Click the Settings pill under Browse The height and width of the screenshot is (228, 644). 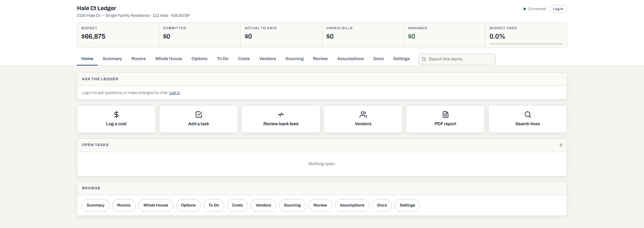(407, 205)
